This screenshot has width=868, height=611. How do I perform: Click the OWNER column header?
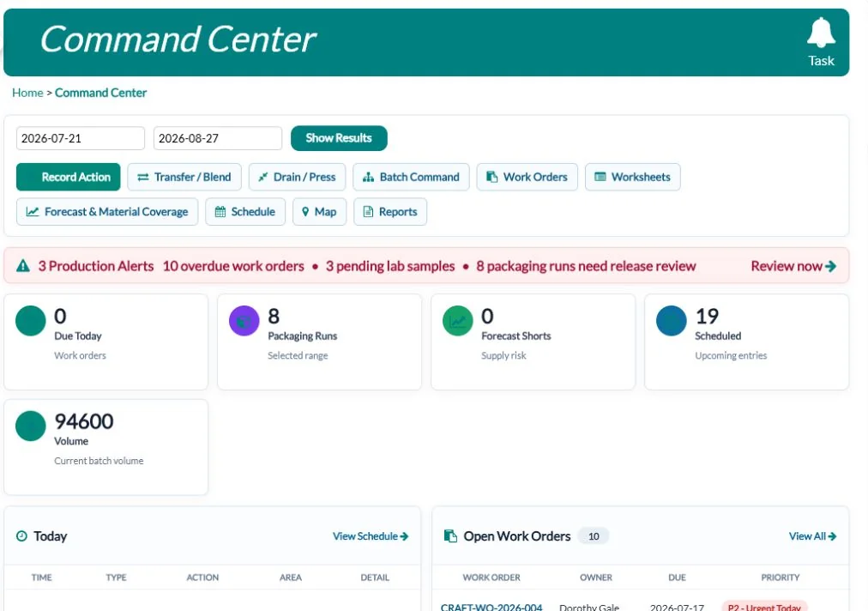pyautogui.click(x=596, y=578)
